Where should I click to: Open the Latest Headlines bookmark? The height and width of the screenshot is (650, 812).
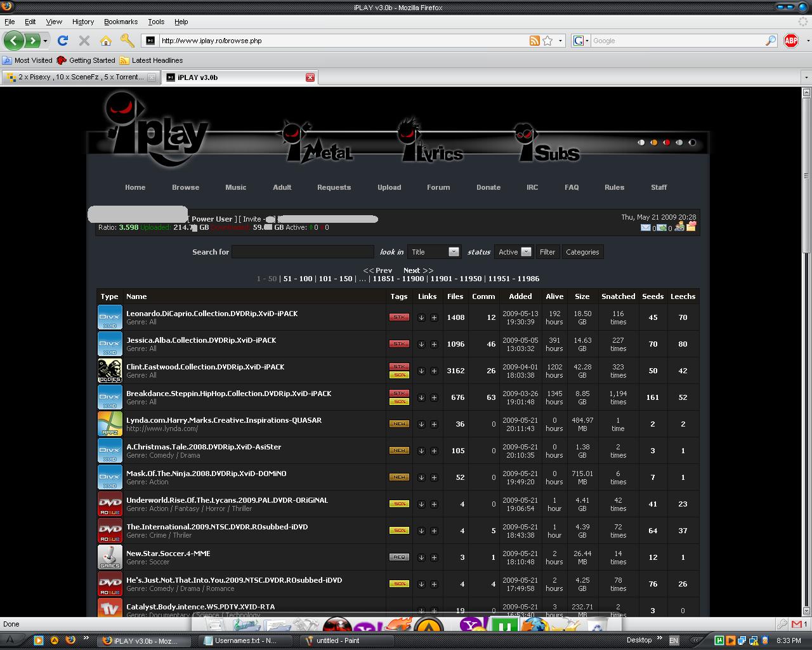tap(151, 60)
